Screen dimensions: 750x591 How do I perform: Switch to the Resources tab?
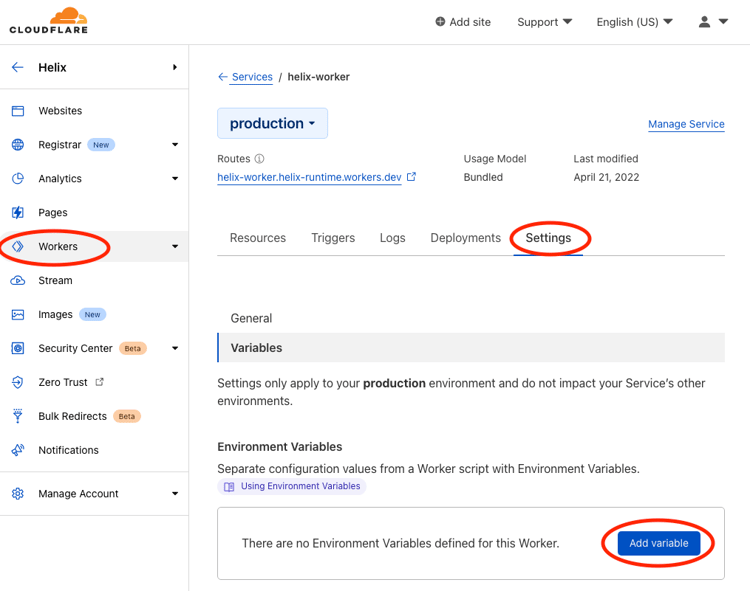click(258, 238)
